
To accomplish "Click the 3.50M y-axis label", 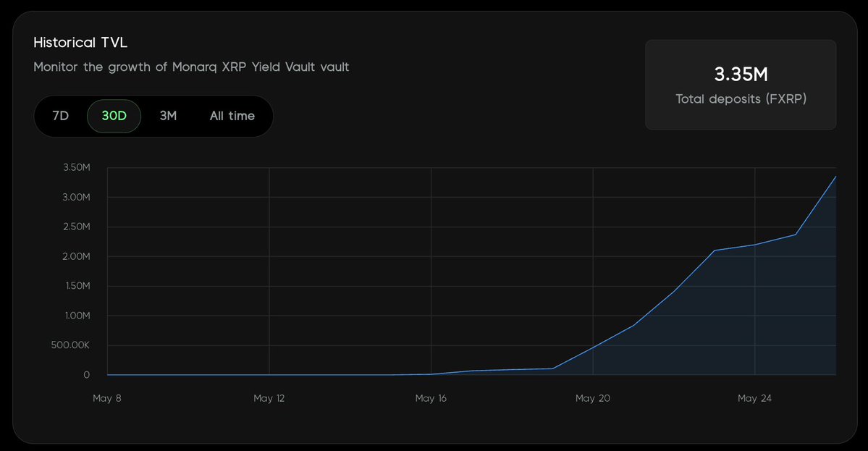I will coord(77,168).
